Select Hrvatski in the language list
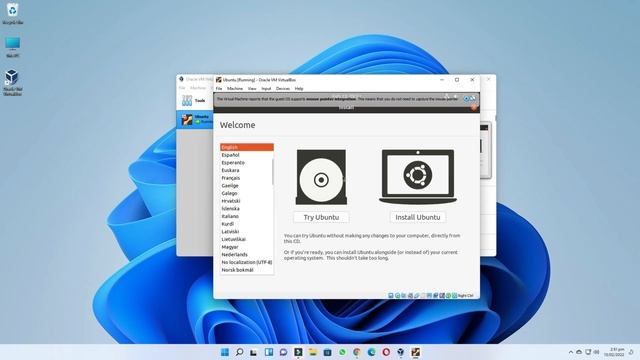 click(247, 201)
